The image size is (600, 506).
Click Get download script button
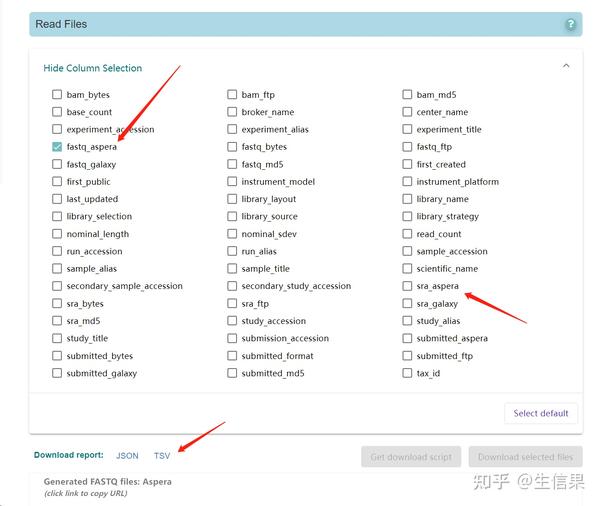411,457
